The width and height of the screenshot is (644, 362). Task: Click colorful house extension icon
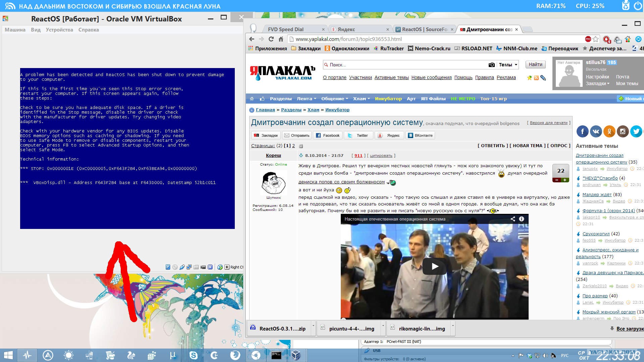coord(628,39)
